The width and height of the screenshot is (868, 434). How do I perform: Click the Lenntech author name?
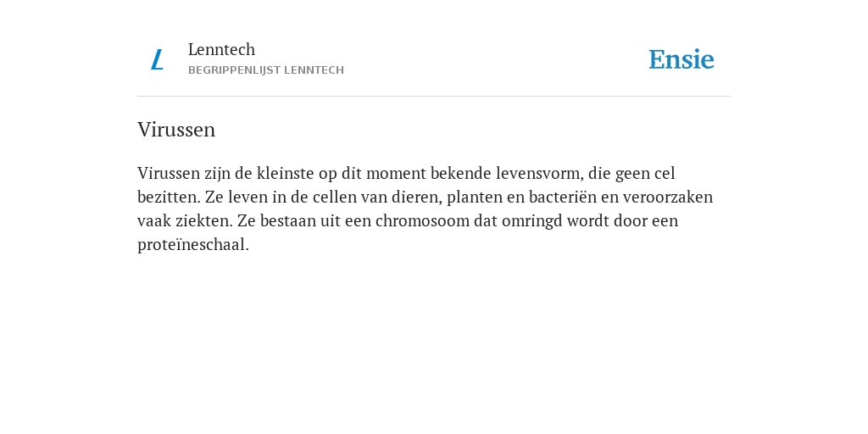point(221,49)
